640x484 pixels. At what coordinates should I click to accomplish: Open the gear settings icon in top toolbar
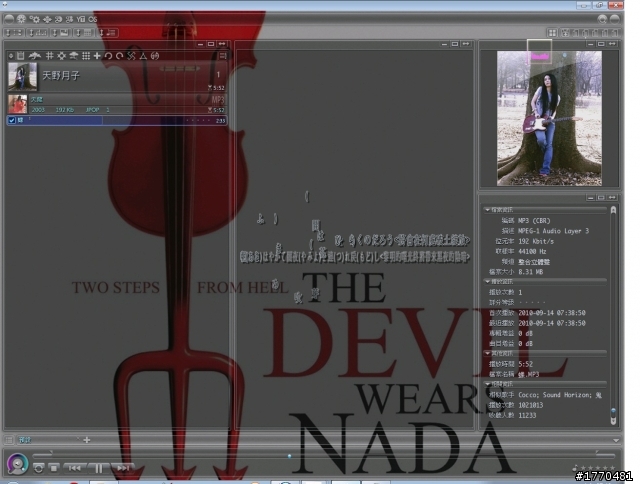(34, 19)
